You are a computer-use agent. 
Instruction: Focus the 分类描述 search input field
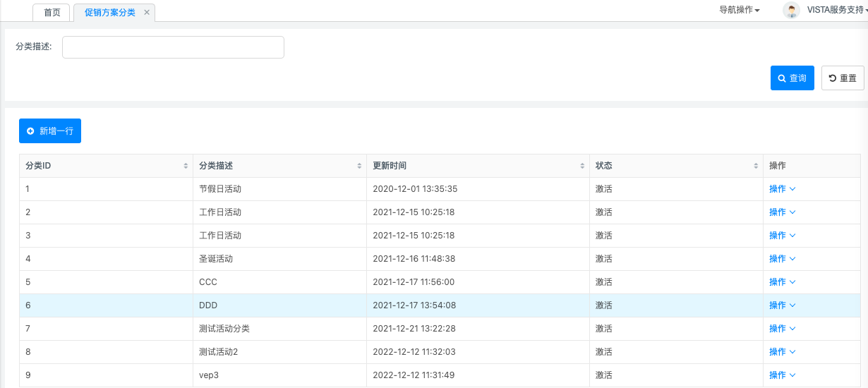[x=173, y=47]
